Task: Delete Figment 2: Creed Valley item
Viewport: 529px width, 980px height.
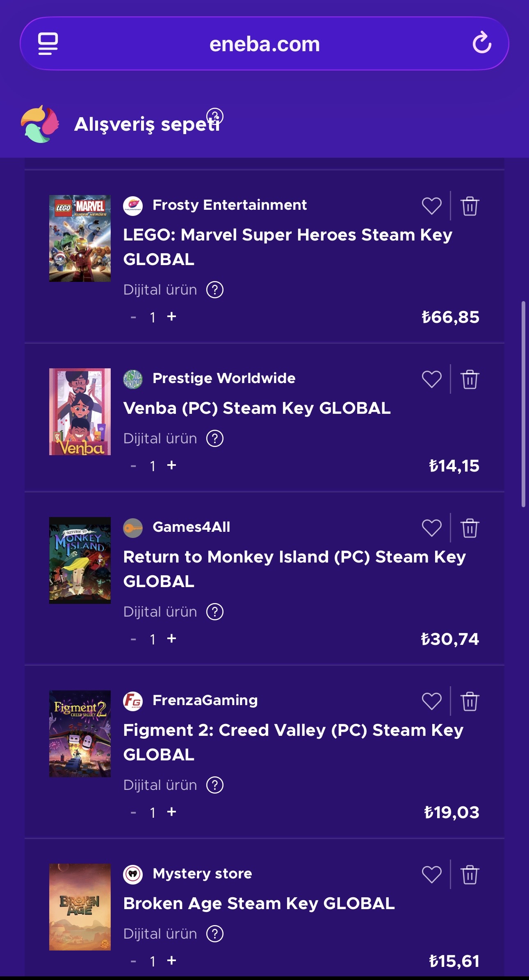Action: point(470,701)
